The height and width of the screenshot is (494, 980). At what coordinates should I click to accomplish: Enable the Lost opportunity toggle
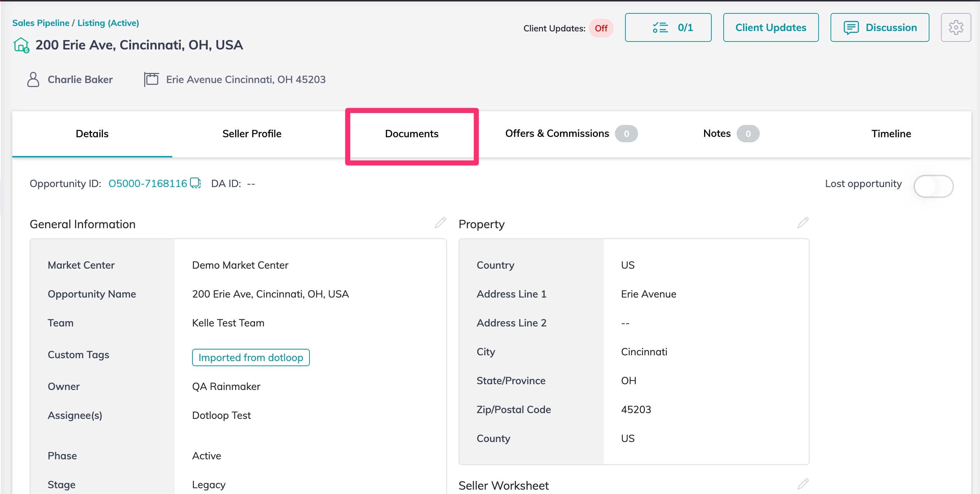pyautogui.click(x=933, y=186)
